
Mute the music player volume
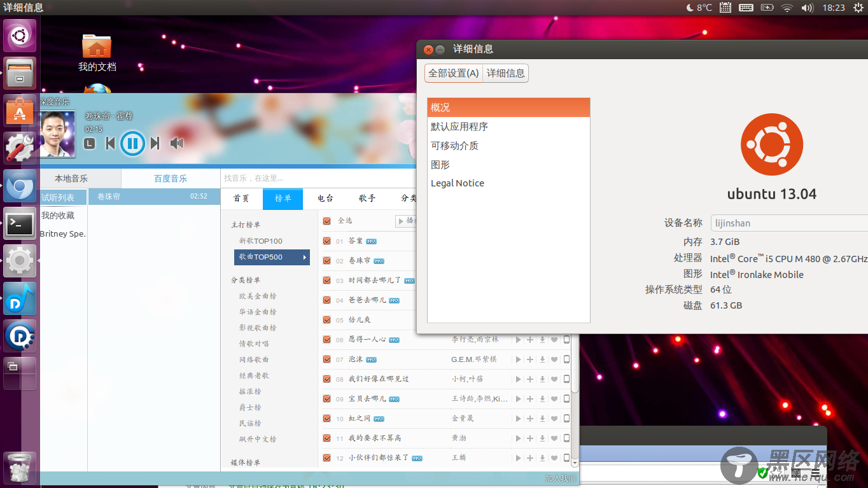(x=177, y=143)
